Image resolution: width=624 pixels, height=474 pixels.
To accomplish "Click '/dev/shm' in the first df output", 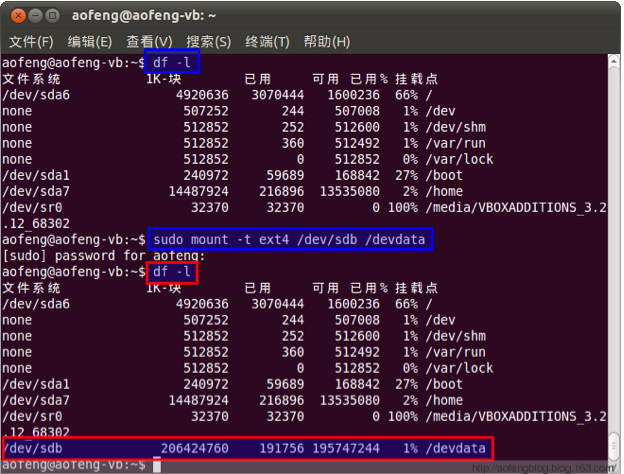I will click(456, 127).
